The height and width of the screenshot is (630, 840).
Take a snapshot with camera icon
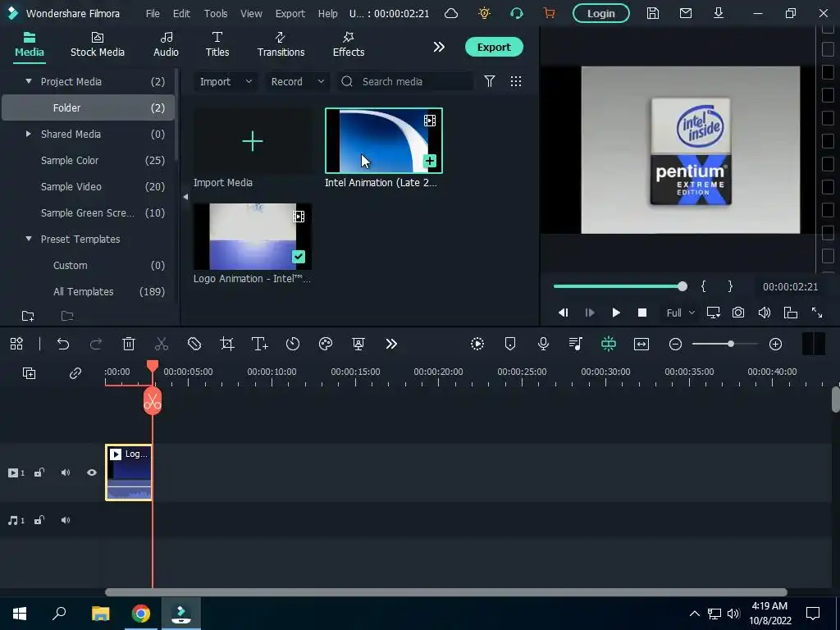point(738,313)
